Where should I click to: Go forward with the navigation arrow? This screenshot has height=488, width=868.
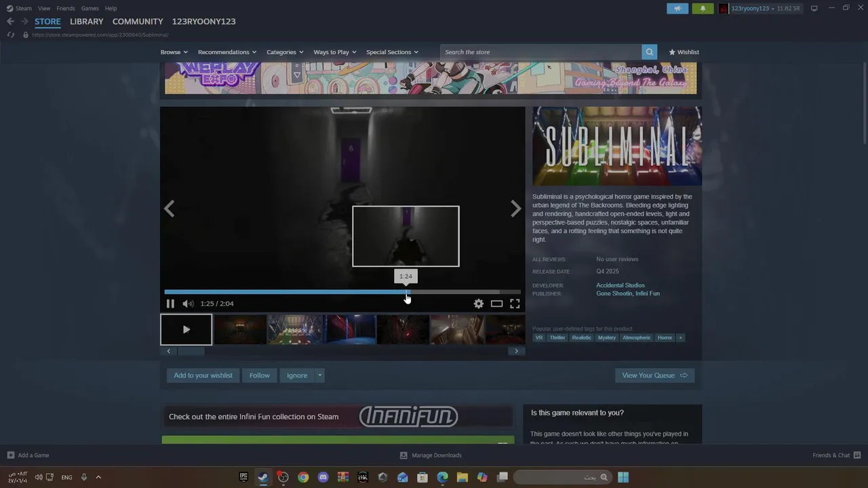pyautogui.click(x=24, y=22)
